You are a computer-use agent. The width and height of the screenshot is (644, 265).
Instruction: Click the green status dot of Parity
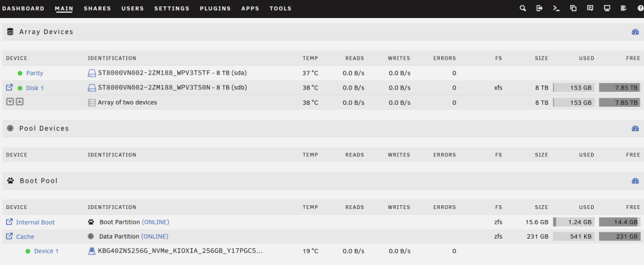20,73
